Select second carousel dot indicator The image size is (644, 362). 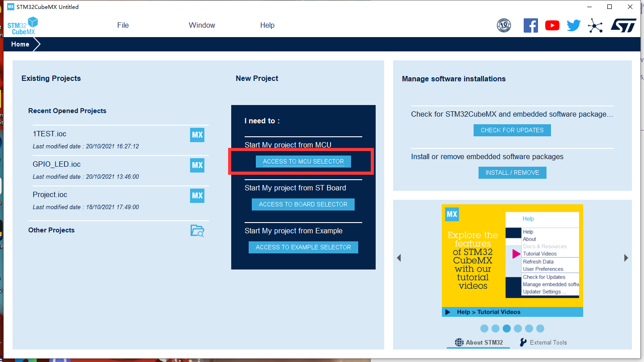[496, 328]
